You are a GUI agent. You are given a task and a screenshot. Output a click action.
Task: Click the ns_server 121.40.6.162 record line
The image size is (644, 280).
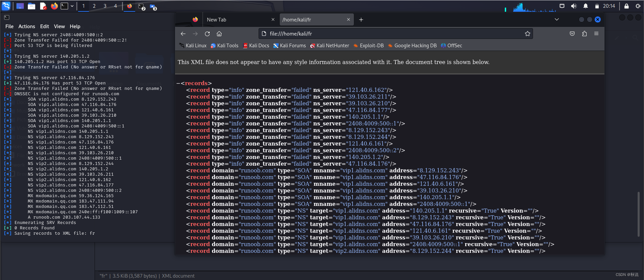(289, 90)
